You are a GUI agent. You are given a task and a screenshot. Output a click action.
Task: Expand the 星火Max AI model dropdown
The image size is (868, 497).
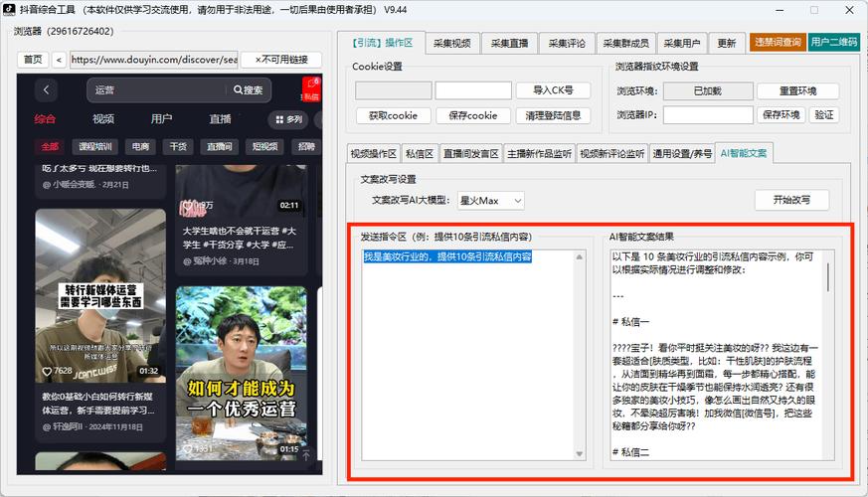click(x=491, y=201)
